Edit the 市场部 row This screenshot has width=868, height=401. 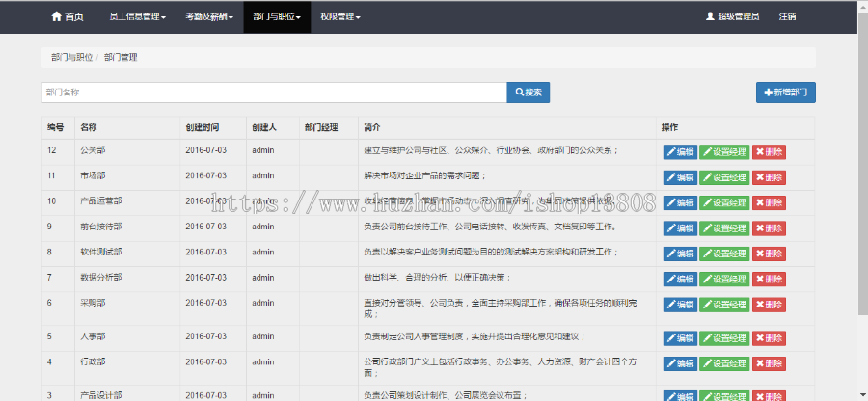[x=680, y=177]
